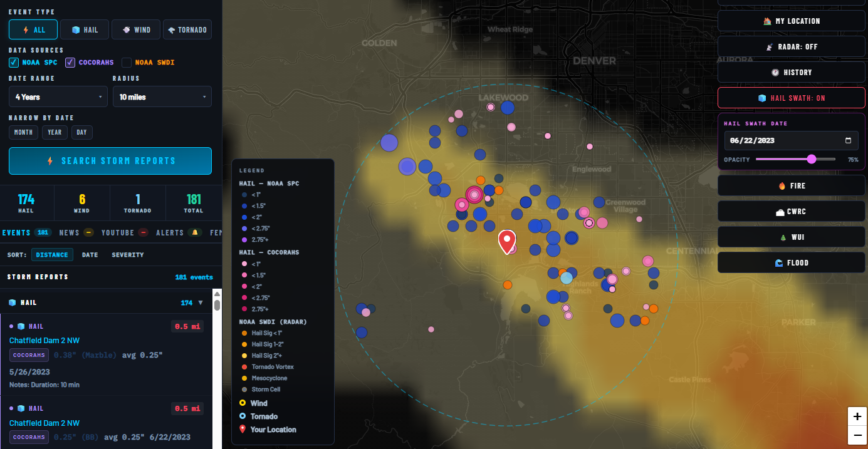Uncheck the COCORAHS data source
The width and height of the screenshot is (868, 449).
70,63
